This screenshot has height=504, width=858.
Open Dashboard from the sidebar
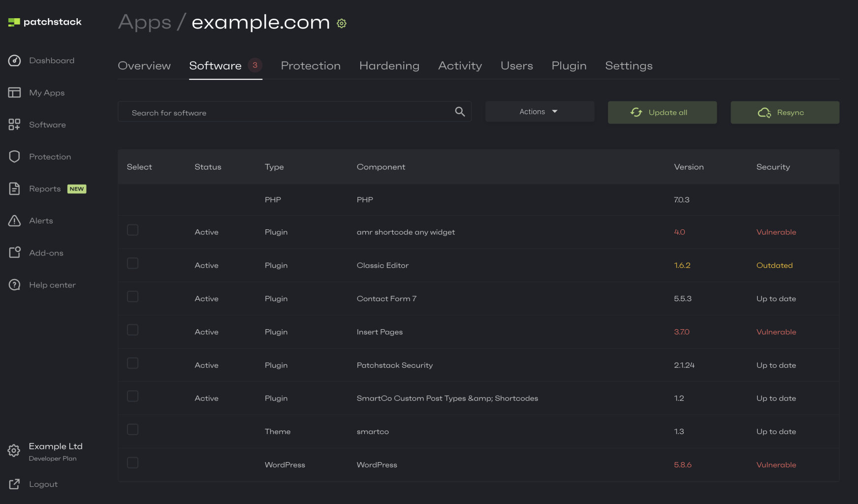point(52,61)
